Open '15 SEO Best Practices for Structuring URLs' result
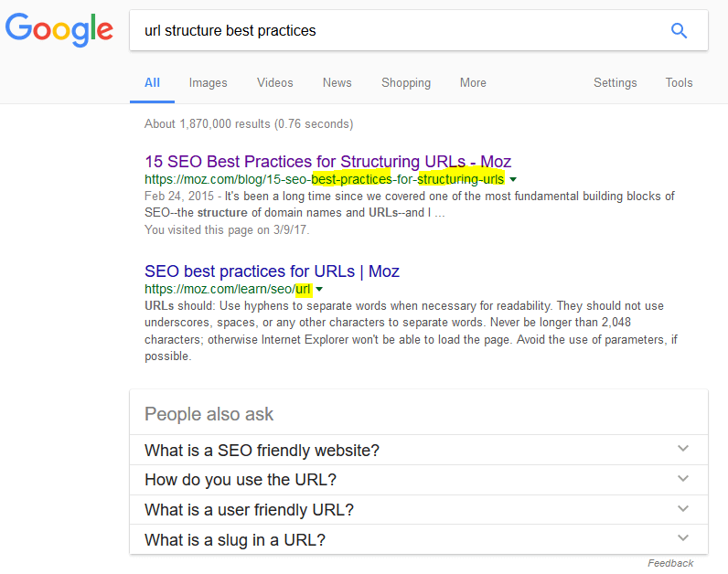 [x=327, y=162]
